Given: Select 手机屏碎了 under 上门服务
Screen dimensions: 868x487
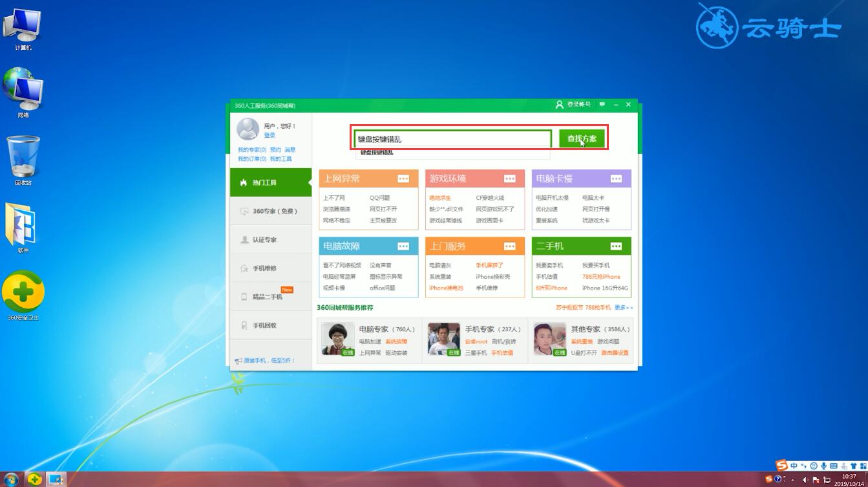Looking at the screenshot, I should pyautogui.click(x=489, y=265).
